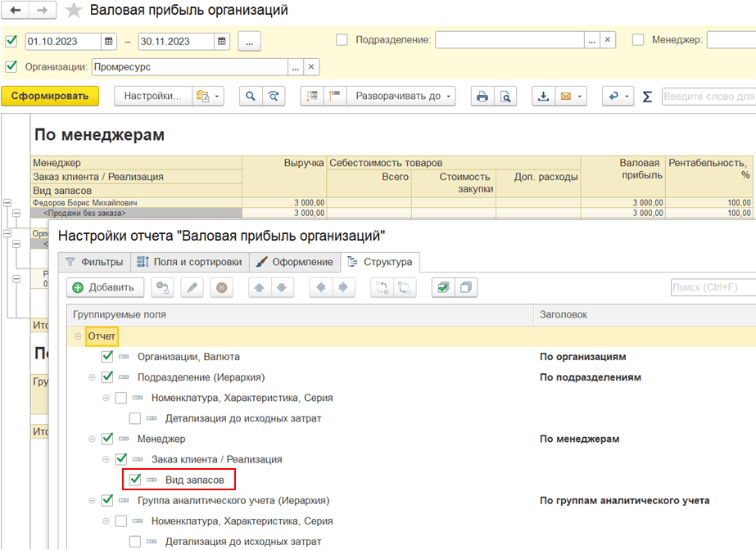Toggle the Организации filter checkbox

11,66
